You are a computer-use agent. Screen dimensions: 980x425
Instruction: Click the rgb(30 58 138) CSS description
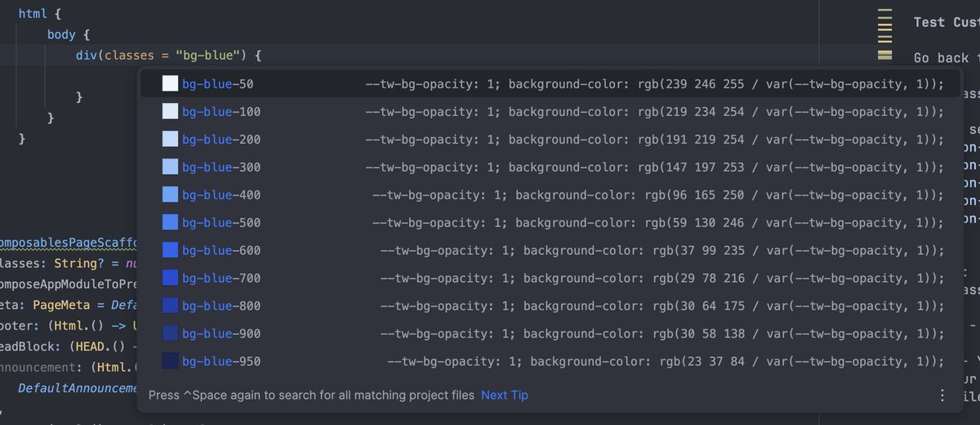662,333
